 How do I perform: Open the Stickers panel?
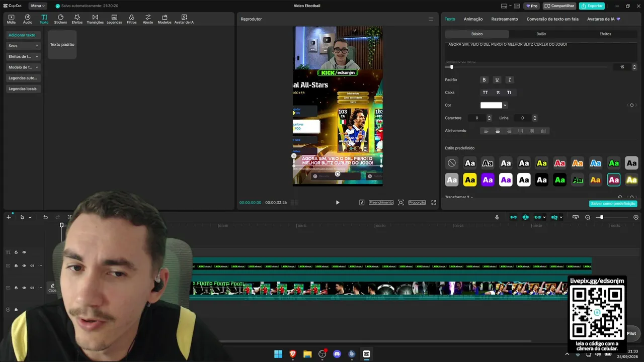pos(60,19)
